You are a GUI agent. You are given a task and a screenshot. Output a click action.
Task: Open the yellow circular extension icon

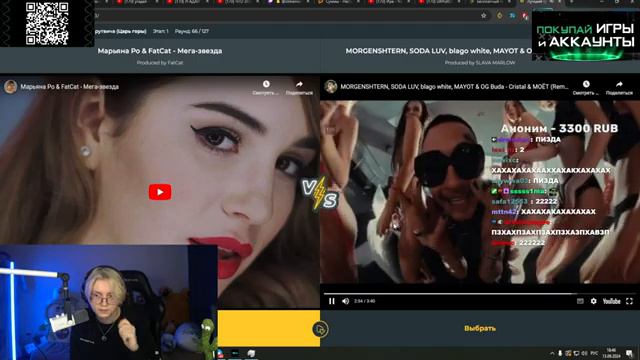click(x=500, y=16)
